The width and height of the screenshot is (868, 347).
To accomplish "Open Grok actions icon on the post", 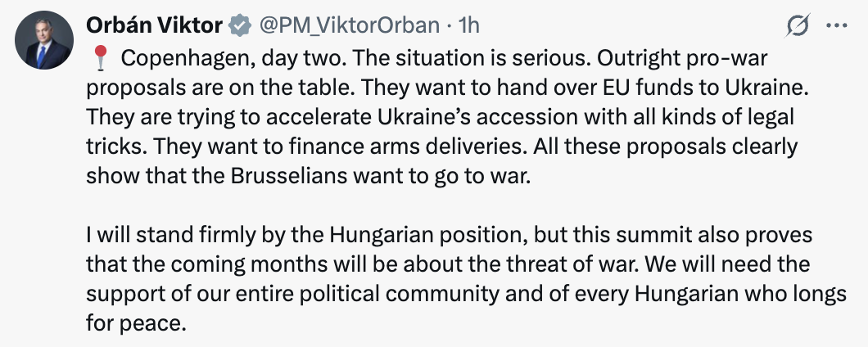I will pyautogui.click(x=797, y=26).
